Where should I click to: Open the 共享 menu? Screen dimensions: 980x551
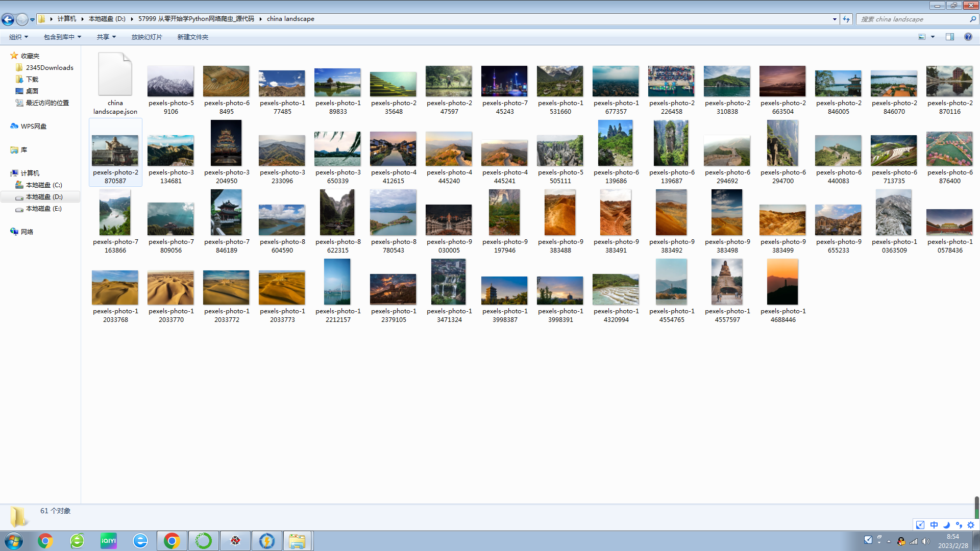click(106, 37)
